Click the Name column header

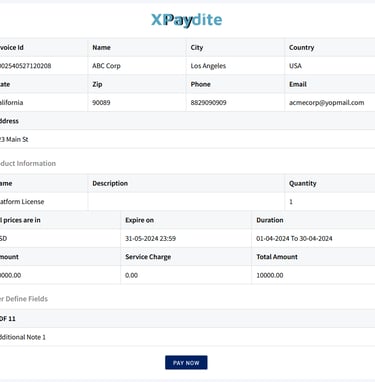click(101, 47)
